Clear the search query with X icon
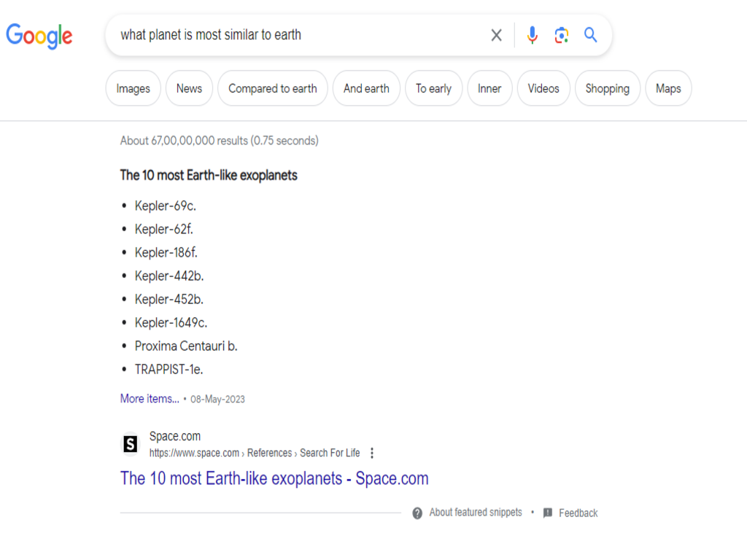 click(x=496, y=35)
